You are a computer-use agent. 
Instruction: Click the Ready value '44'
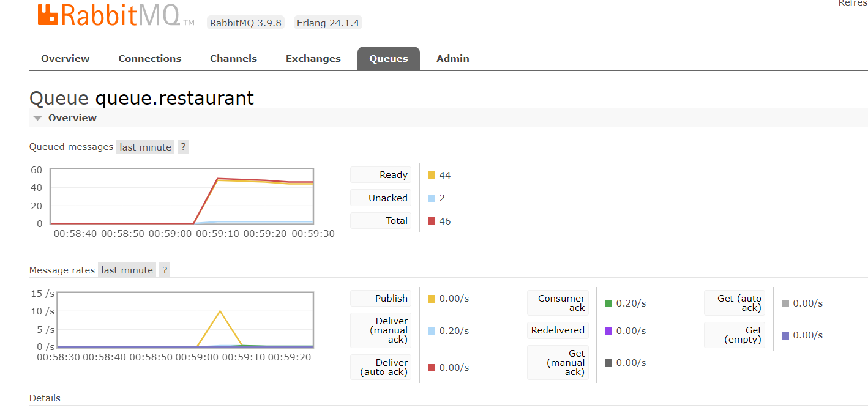tap(445, 176)
